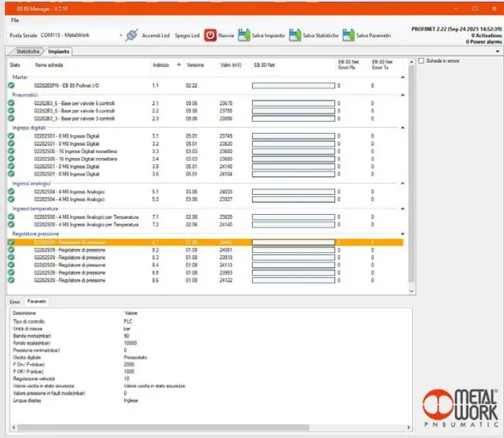Click the Uscita digitale Pressostato value
The width and height of the screenshot is (504, 438).
pos(135,357)
